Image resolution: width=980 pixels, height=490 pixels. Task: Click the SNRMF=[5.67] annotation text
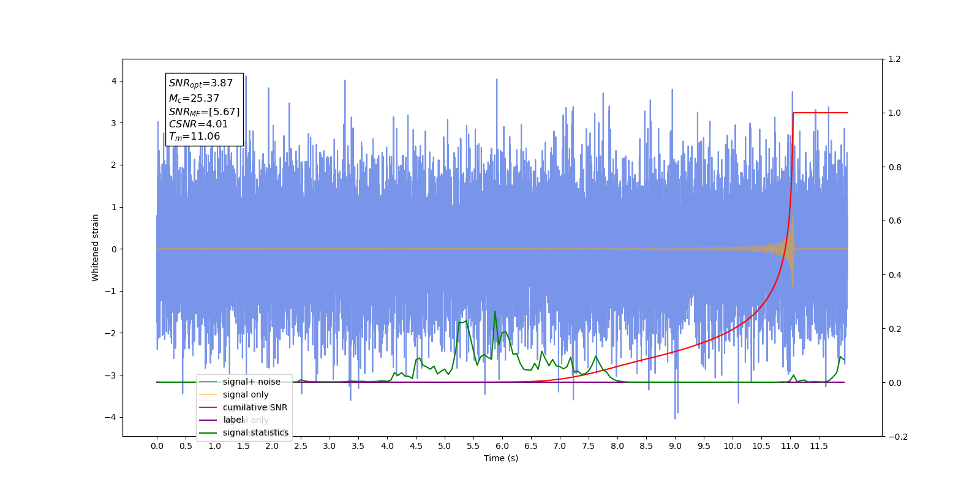click(x=204, y=111)
